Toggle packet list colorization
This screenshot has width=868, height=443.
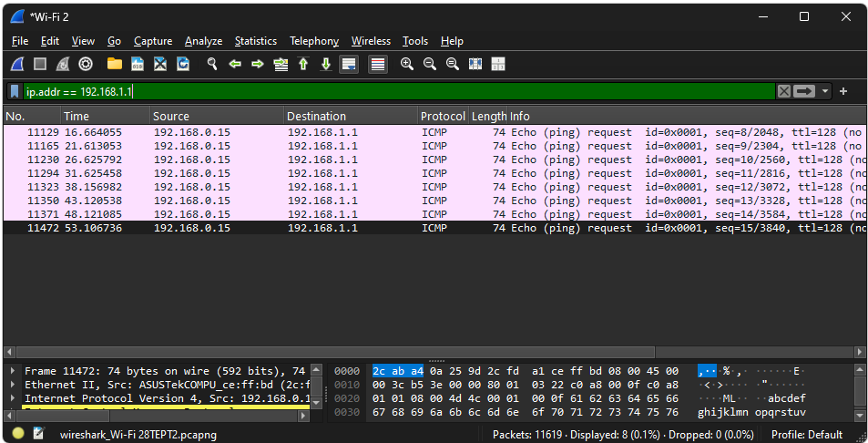point(377,64)
